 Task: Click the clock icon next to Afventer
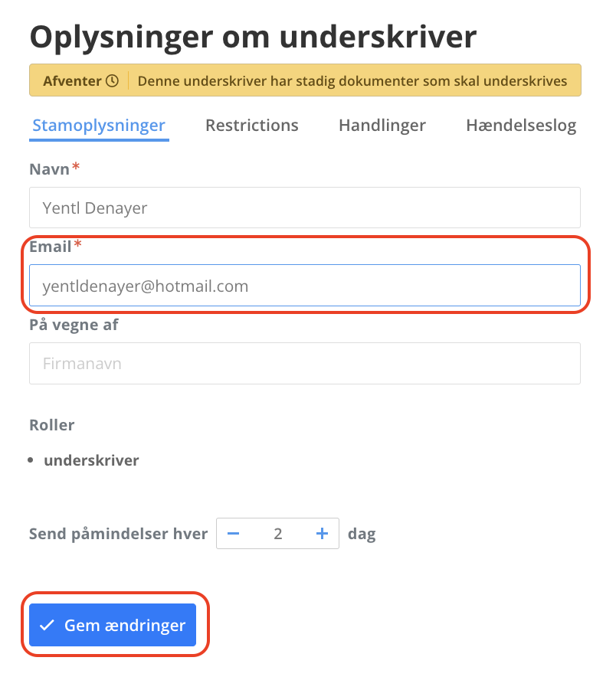pos(113,80)
